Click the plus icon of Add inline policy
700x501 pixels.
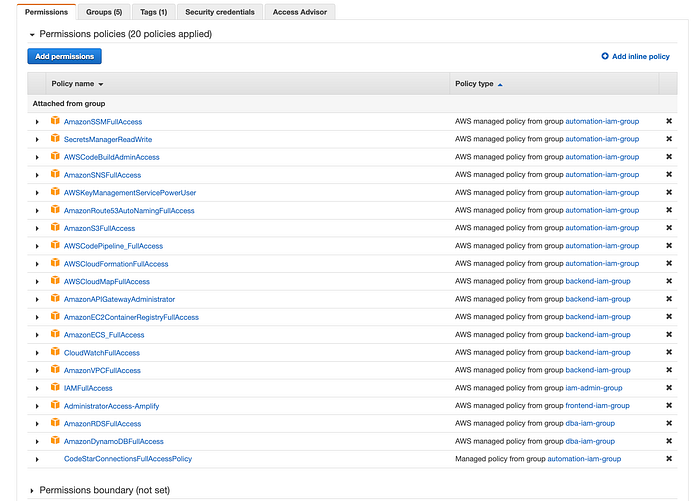tap(605, 56)
